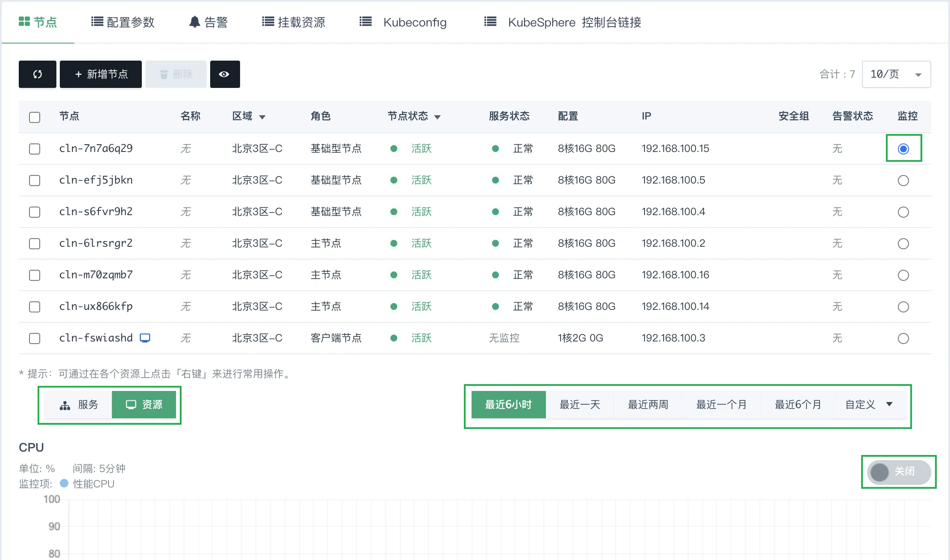Open the Kubeconfig tab

click(x=403, y=22)
